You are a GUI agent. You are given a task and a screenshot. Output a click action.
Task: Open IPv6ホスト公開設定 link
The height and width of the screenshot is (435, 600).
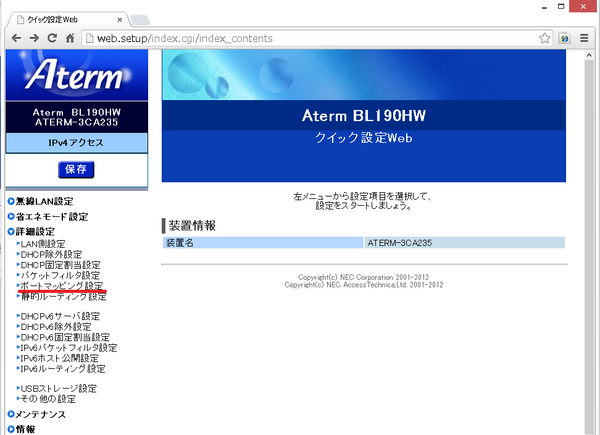pyautogui.click(x=59, y=358)
